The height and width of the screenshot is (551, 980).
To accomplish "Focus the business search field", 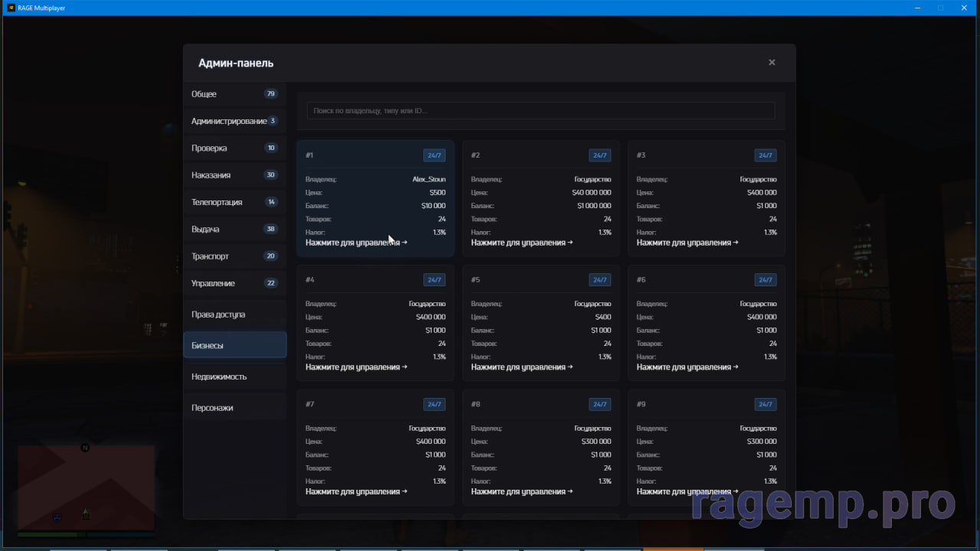I will pyautogui.click(x=541, y=111).
